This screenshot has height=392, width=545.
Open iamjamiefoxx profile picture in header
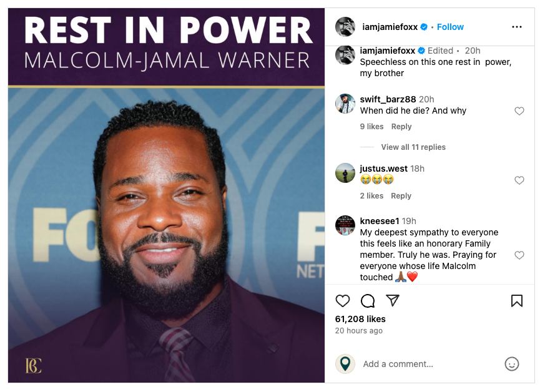pyautogui.click(x=345, y=26)
